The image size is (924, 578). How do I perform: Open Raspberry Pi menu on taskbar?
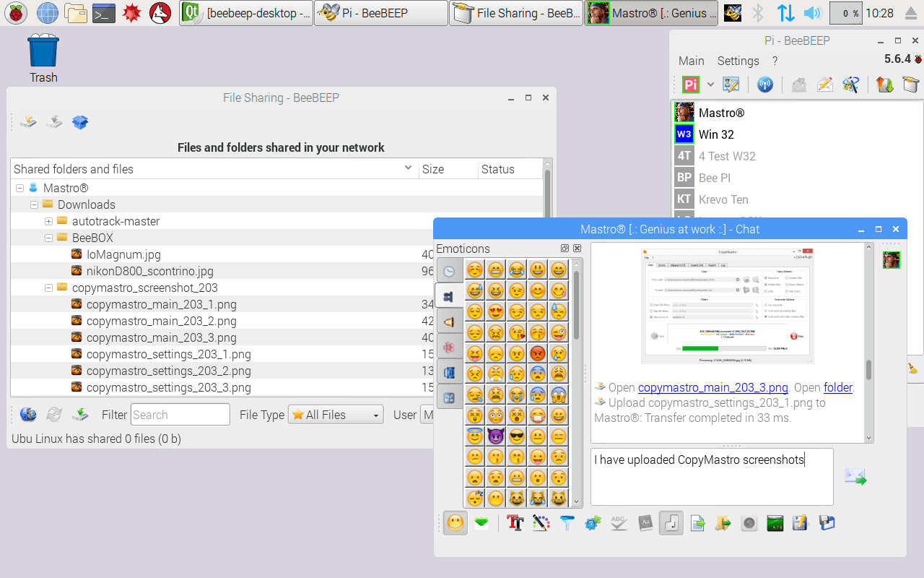[x=16, y=13]
